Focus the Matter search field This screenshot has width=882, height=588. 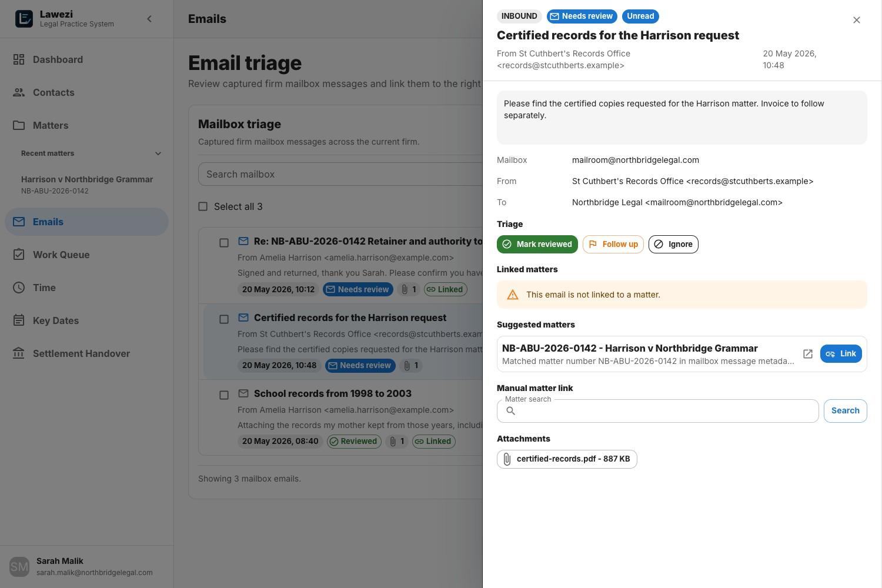[x=658, y=411]
